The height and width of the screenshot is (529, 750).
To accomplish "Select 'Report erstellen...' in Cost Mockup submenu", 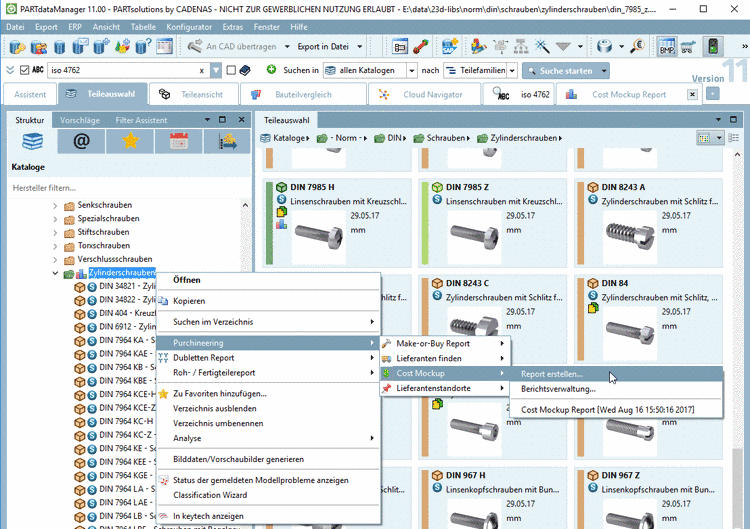I will tap(551, 374).
